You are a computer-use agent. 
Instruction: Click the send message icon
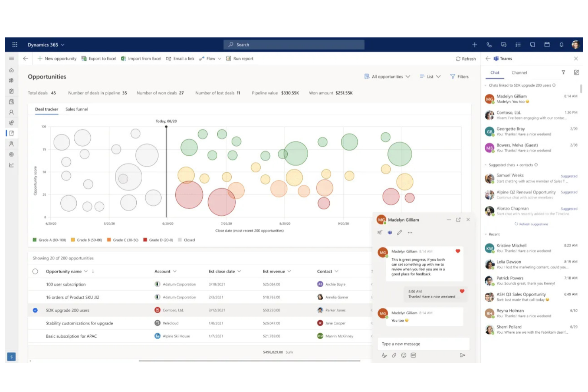[x=462, y=355]
